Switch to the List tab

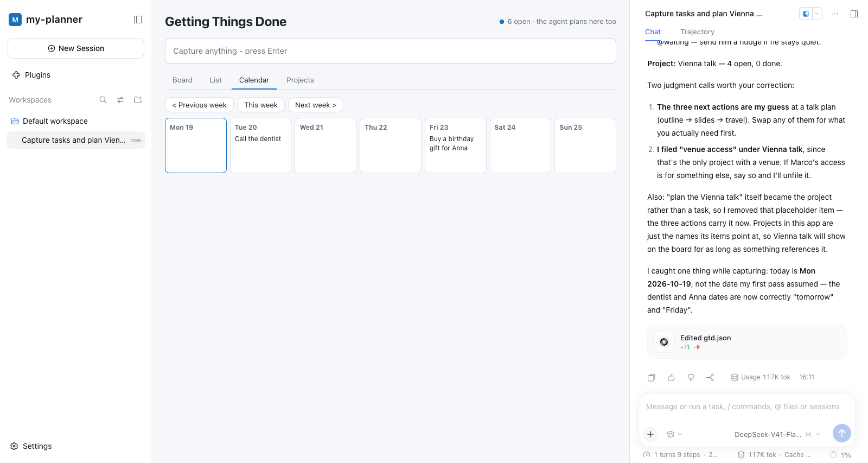(215, 80)
